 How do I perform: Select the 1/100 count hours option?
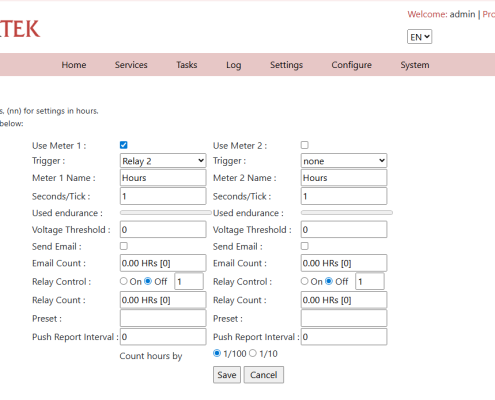217,353
